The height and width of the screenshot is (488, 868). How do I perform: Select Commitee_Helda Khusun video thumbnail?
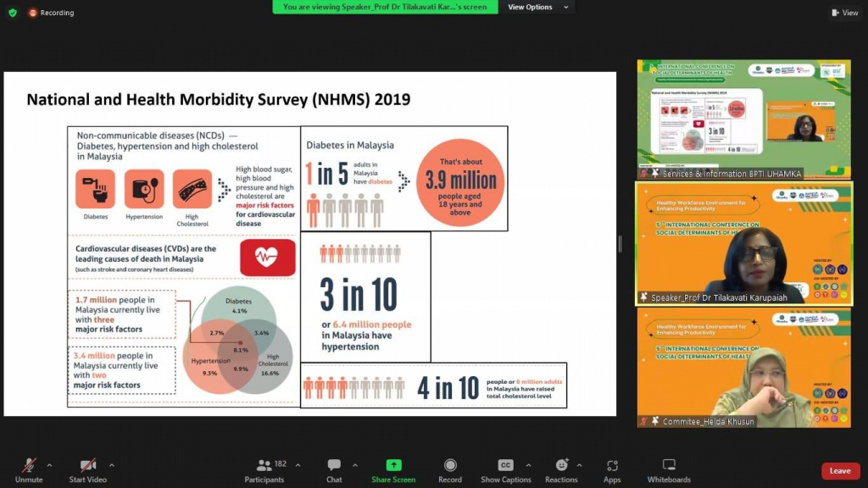pos(744,369)
